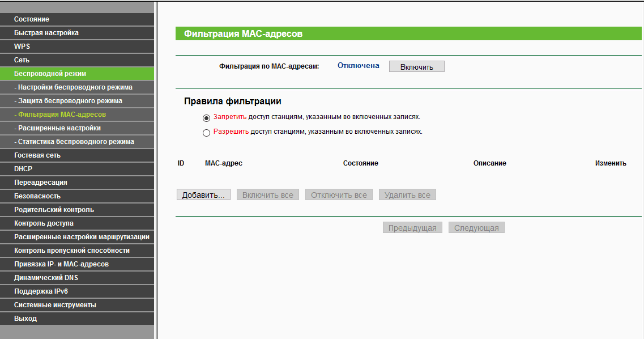Viewport: 644px width, 339px height.
Task: Open Динамический DNS section
Action: tap(77, 277)
